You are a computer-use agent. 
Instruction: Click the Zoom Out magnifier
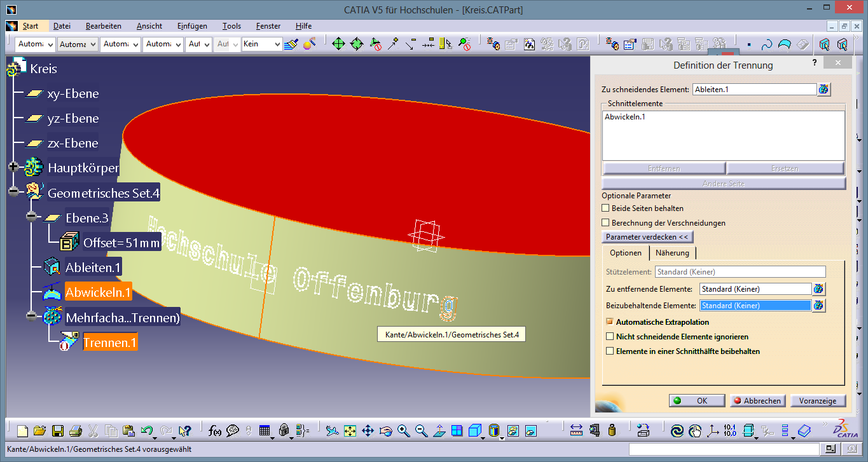click(421, 431)
